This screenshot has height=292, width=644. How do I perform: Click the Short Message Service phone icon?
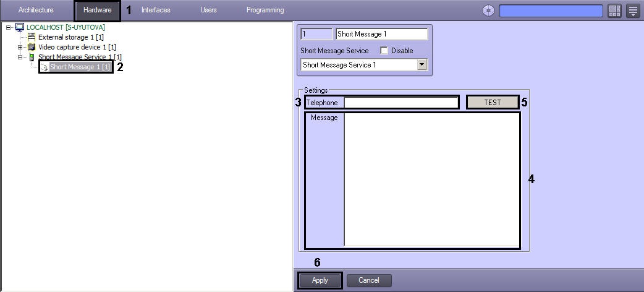pyautogui.click(x=32, y=57)
